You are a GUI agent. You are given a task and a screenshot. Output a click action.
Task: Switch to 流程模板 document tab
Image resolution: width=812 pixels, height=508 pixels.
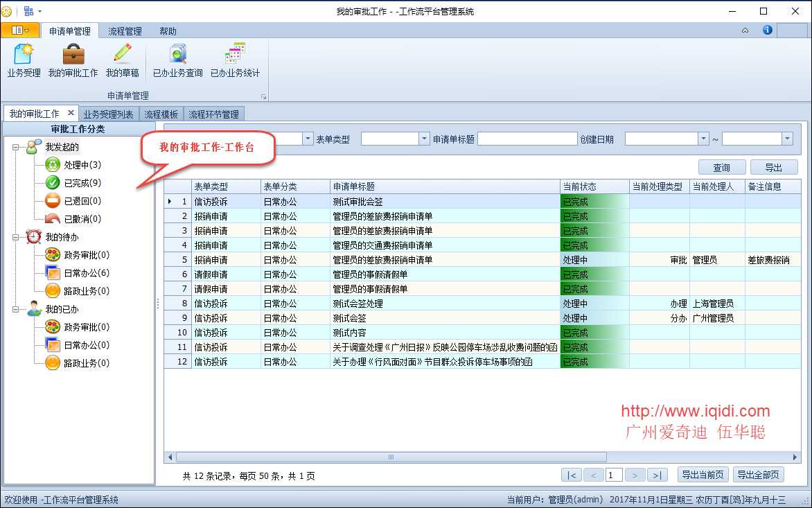[x=161, y=114]
